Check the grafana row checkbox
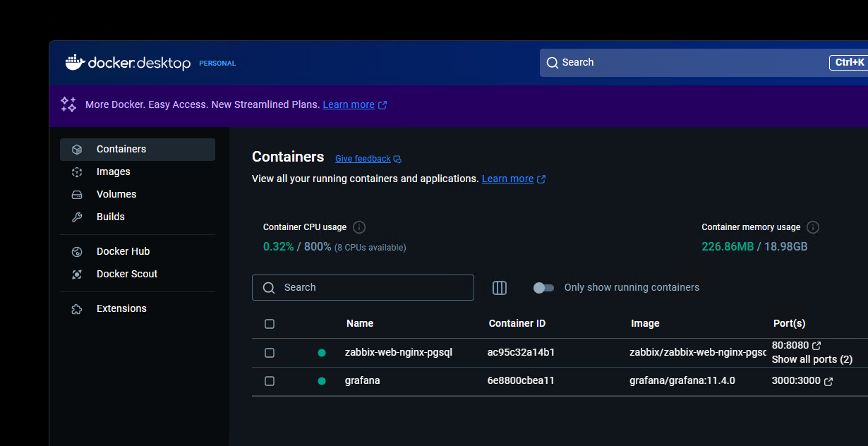Viewport: 868px width, 446px height. [270, 381]
